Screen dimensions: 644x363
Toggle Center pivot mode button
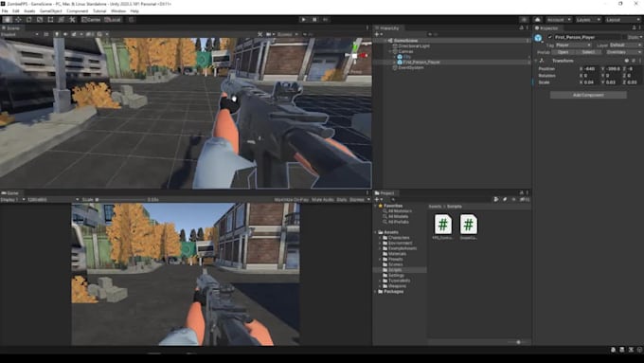(91, 19)
